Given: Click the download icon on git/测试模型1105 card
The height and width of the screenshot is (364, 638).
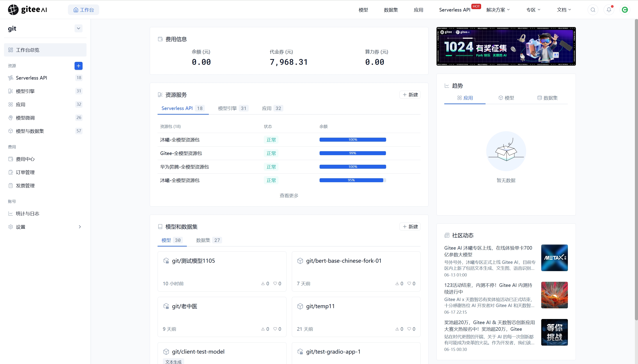Looking at the screenshot, I should [263, 284].
